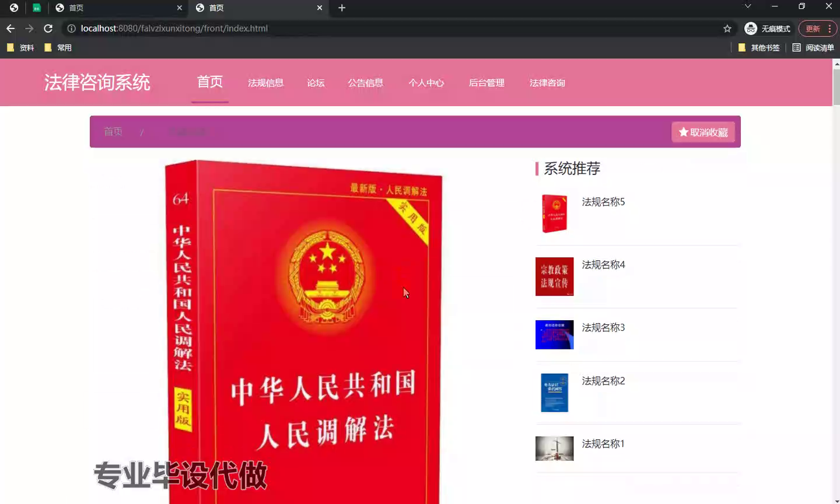Image resolution: width=840 pixels, height=504 pixels.
Task: Click the 法律咨询系统 site title
Action: (x=97, y=82)
